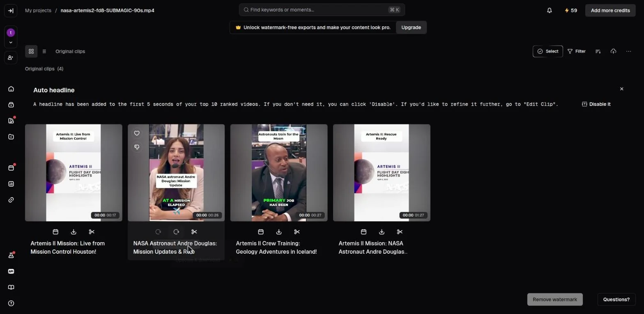Dislike the Mission Updates clip with thumbs down
644x314 pixels.
click(137, 147)
